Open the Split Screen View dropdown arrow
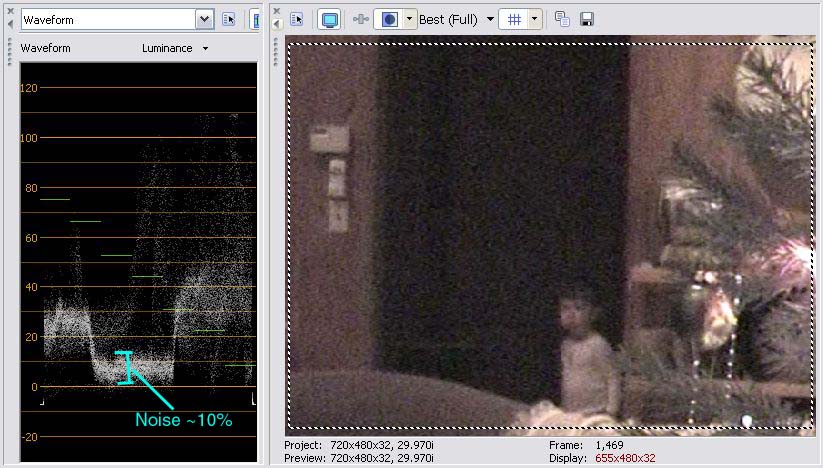Viewport: 823px width, 468px height. [x=409, y=19]
